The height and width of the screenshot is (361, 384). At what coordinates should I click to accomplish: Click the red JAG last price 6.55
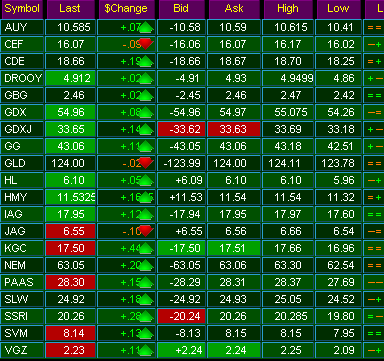pos(70,231)
